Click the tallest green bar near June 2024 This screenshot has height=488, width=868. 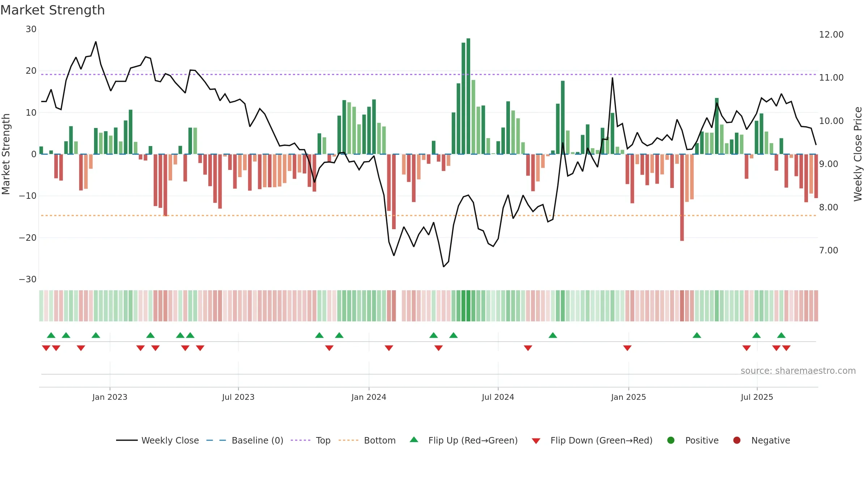click(x=468, y=96)
